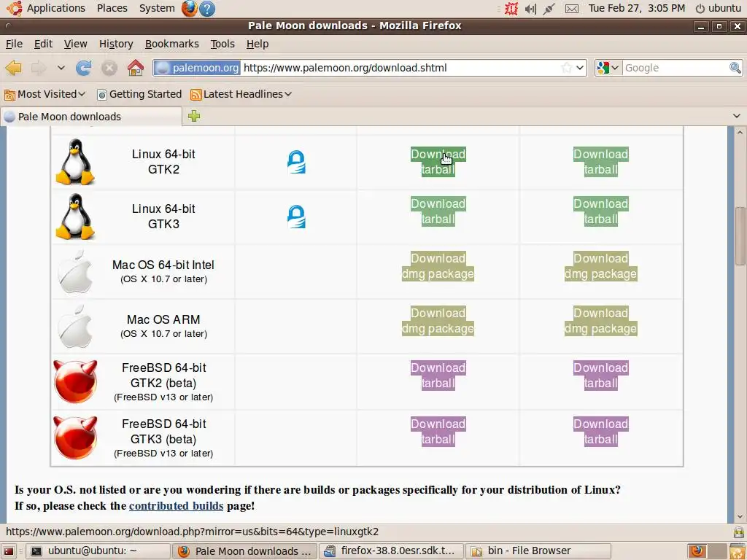The width and height of the screenshot is (747, 560).
Task: Open the Help menu in Firefox
Action: [258, 44]
